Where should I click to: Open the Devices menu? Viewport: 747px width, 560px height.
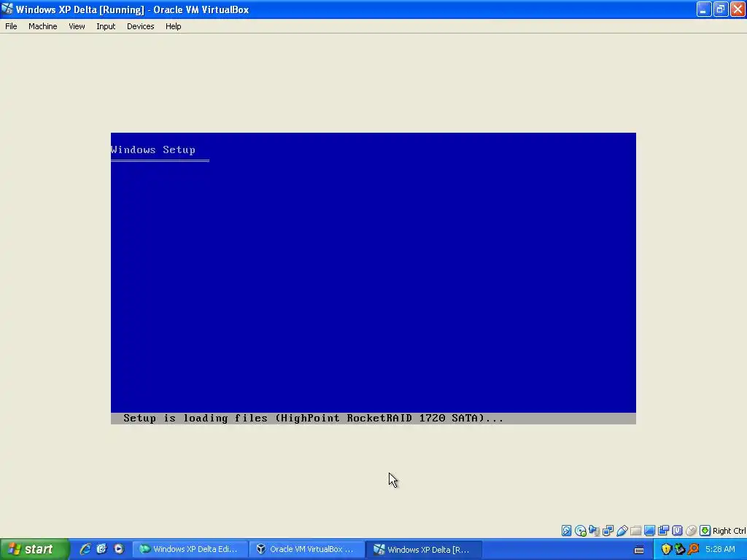pos(141,26)
